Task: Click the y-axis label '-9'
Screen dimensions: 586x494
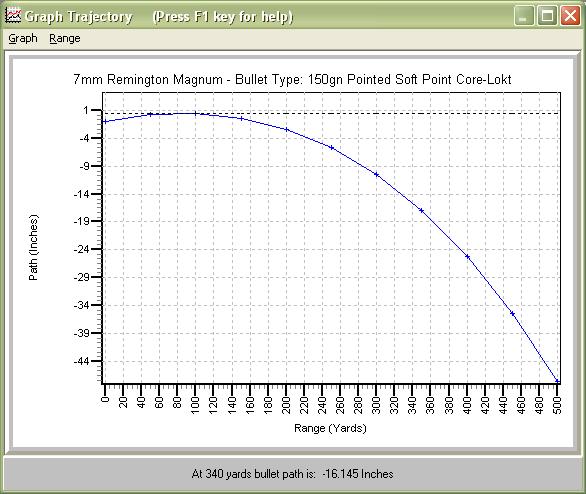Action: [x=84, y=166]
